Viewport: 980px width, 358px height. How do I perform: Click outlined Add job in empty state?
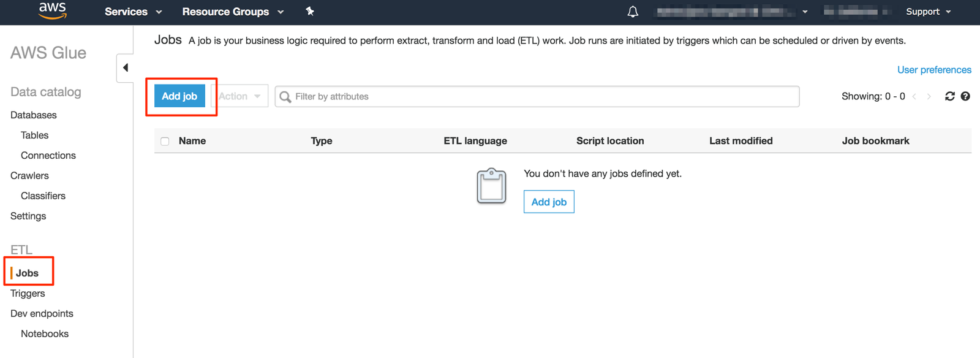549,202
